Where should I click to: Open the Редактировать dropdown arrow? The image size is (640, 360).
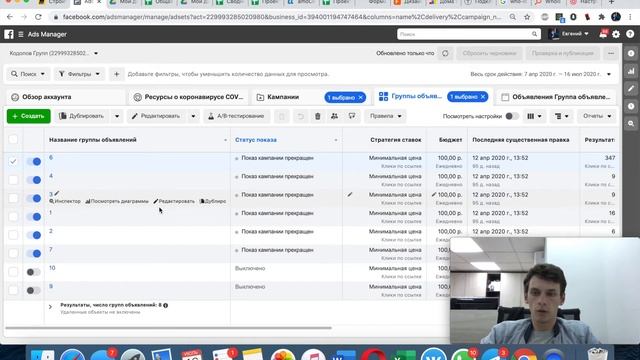tap(193, 116)
